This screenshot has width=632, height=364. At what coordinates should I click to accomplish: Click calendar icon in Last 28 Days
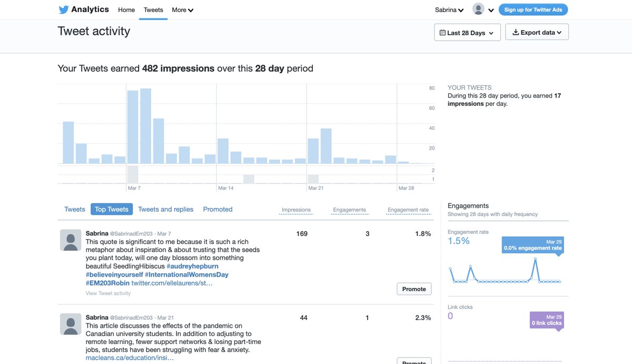[x=442, y=33]
